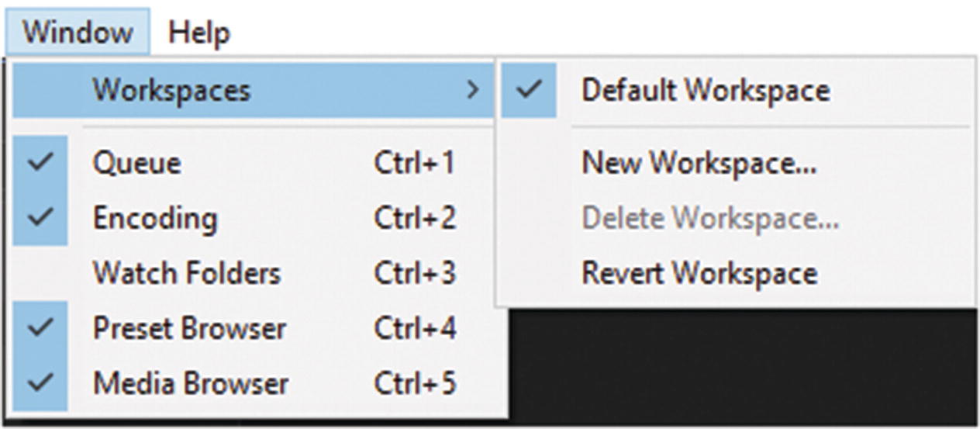The image size is (980, 429).
Task: Show the Watch Folders panel
Action: (187, 273)
